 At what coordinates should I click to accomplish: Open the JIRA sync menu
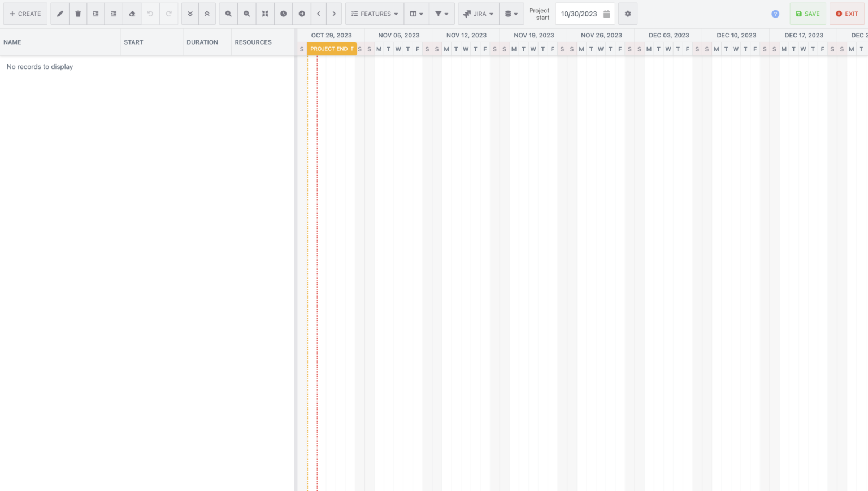point(478,14)
